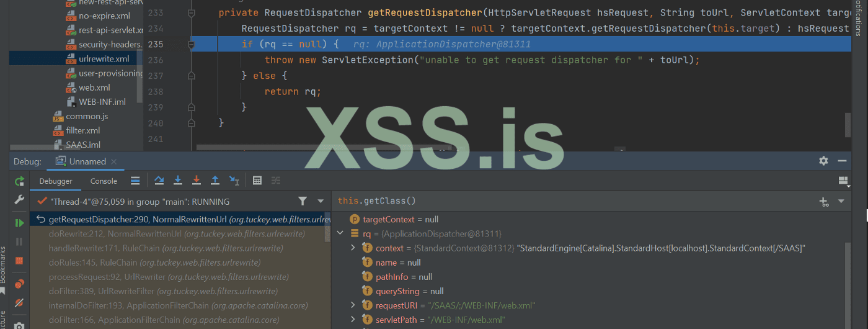Image resolution: width=868 pixels, height=329 pixels.
Task: Click the Step Out icon
Action: click(215, 181)
